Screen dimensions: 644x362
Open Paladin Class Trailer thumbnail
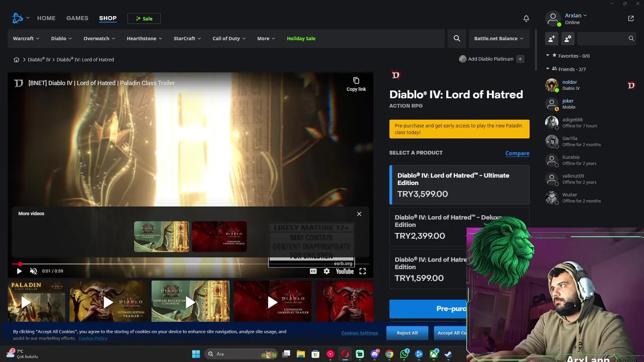(36, 301)
